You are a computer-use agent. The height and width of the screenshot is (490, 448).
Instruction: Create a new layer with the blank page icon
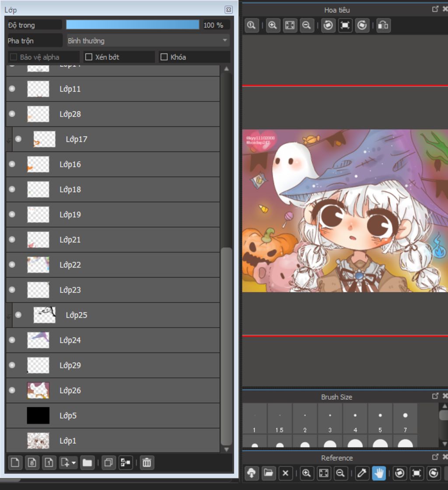tap(15, 462)
